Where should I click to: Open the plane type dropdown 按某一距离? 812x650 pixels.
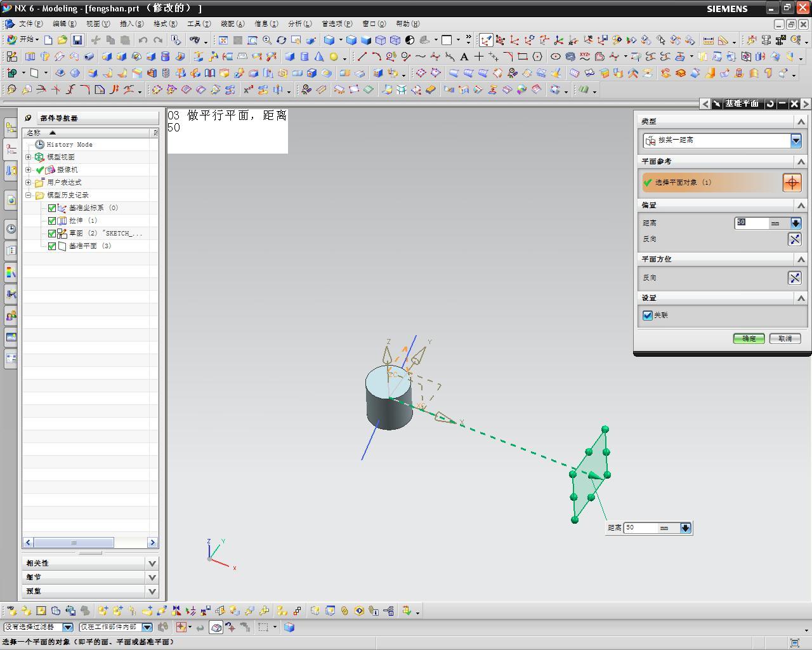click(796, 140)
